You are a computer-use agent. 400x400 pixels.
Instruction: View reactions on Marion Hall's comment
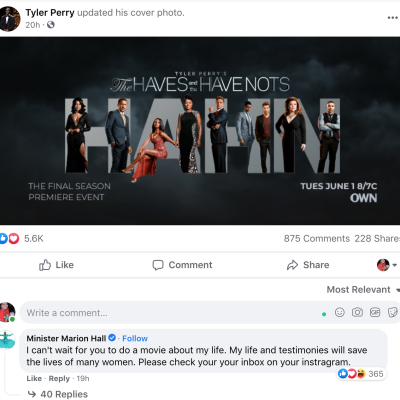pos(361,374)
